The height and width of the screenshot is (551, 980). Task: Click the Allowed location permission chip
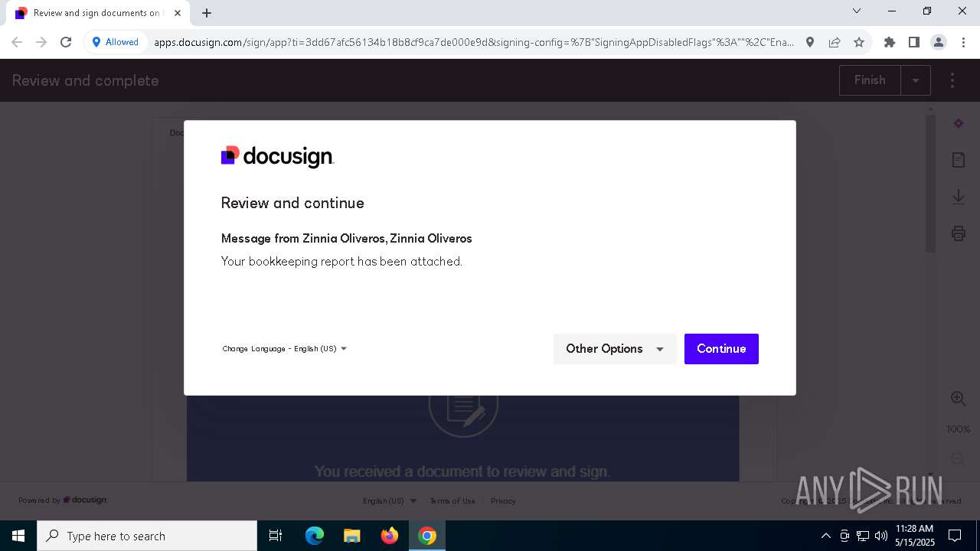pos(116,42)
